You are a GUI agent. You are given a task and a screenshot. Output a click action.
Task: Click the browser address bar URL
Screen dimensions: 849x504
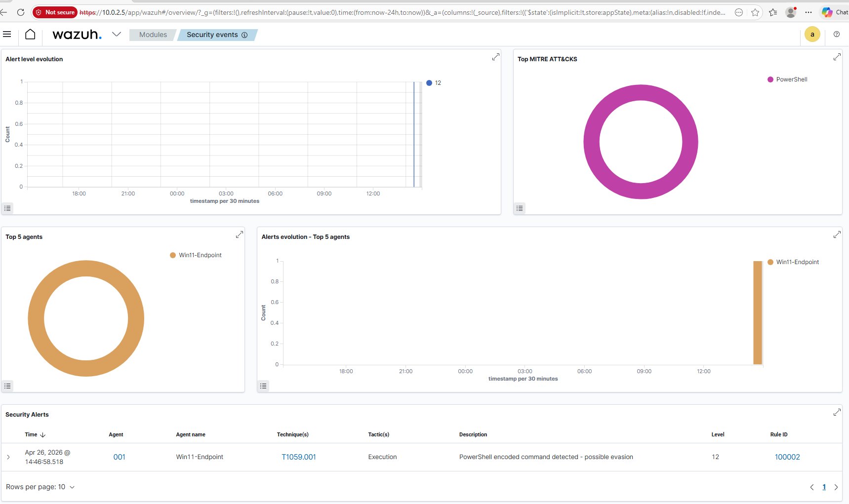(403, 12)
